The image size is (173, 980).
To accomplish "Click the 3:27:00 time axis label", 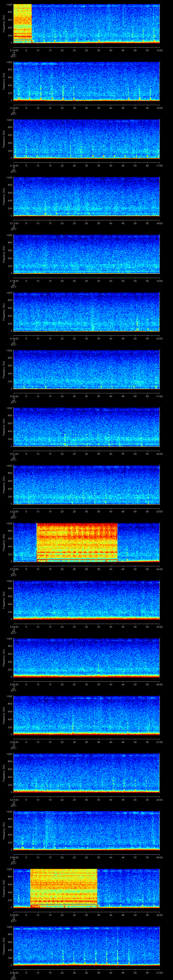I will pyautogui.click(x=14, y=800).
